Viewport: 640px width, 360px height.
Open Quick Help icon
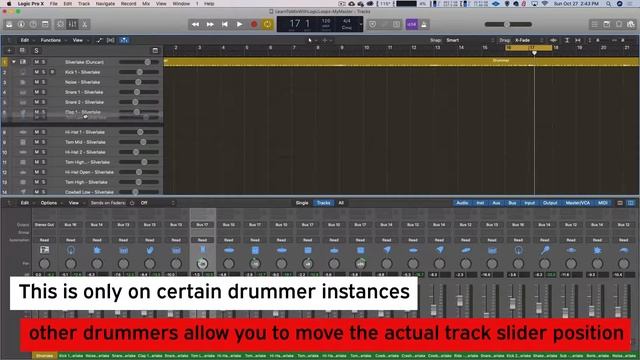33,24
